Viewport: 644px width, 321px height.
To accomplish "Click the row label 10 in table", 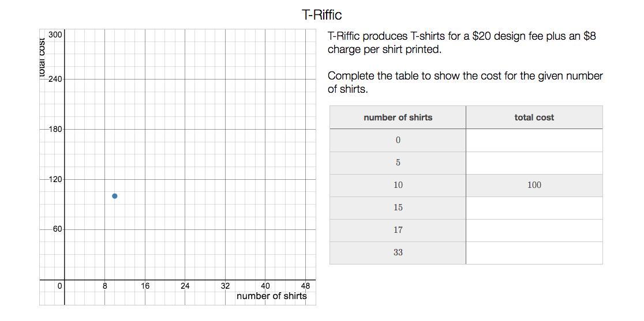I will coord(398,186).
